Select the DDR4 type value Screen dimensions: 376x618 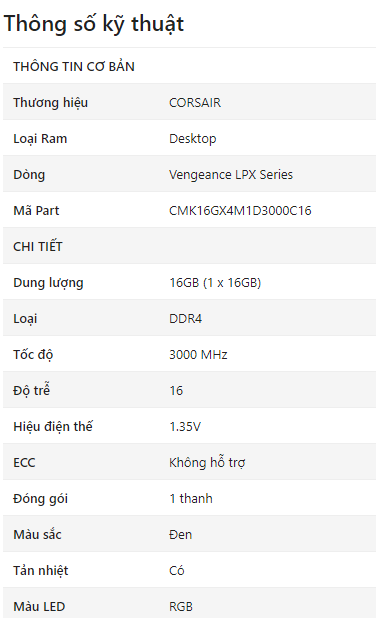pos(185,318)
